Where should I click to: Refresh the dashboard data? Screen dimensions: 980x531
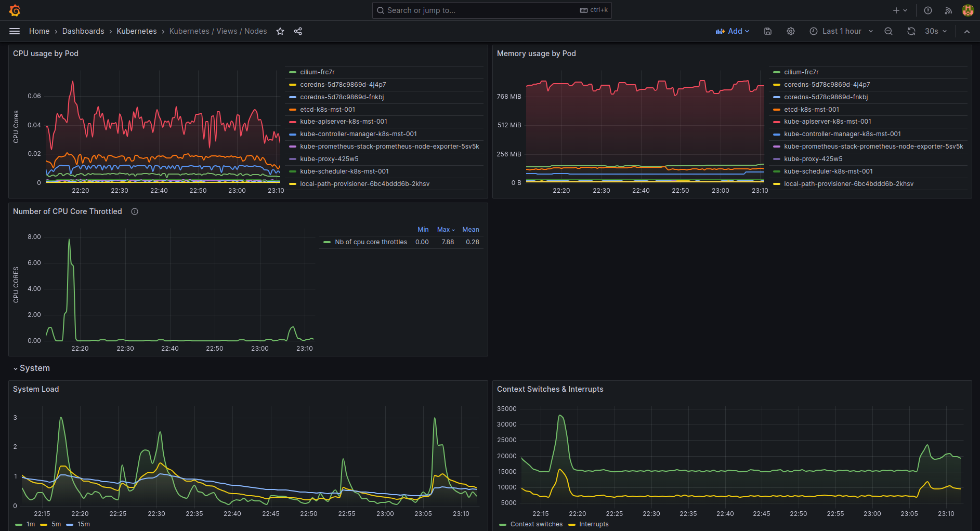click(911, 31)
